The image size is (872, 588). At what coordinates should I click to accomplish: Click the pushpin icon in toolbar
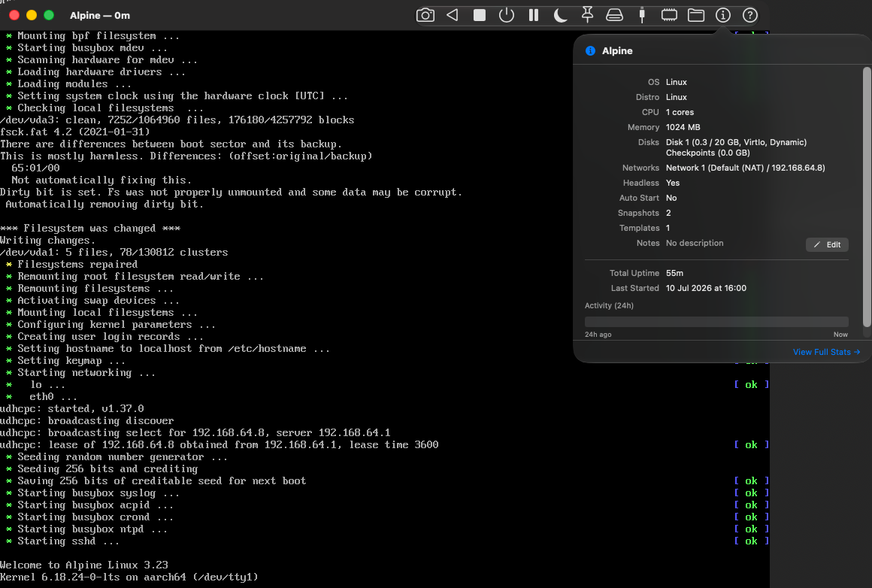click(x=587, y=15)
